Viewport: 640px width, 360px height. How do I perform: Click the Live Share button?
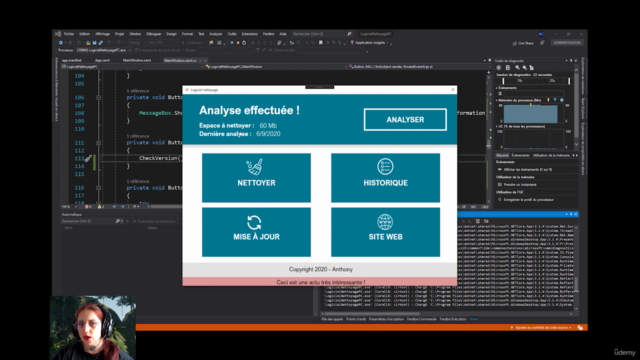pyautogui.click(x=523, y=43)
